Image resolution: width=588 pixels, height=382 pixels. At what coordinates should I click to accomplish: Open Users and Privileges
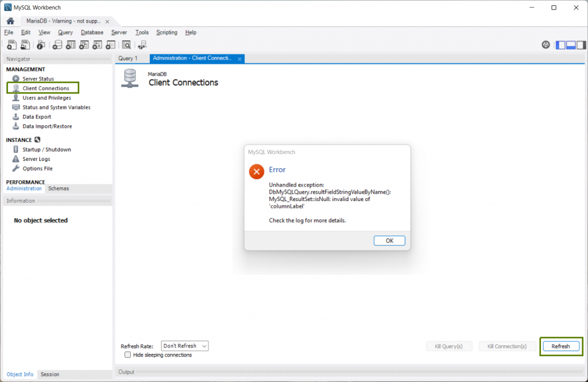click(x=47, y=98)
